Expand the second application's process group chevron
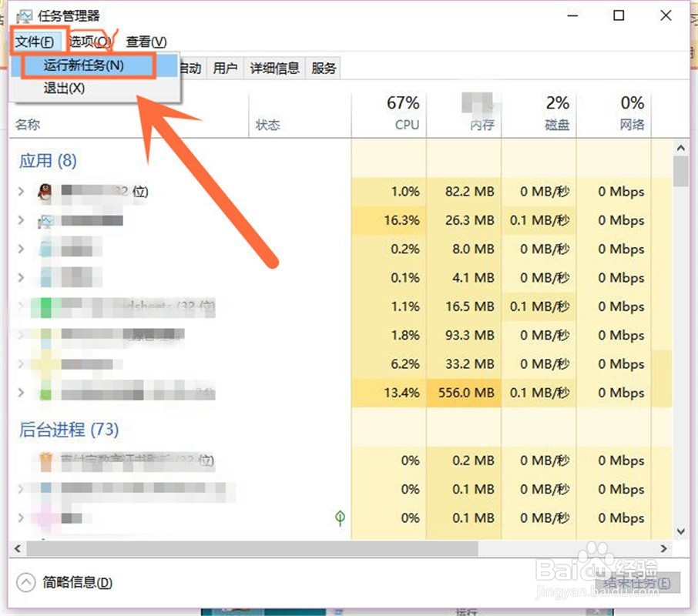Image resolution: width=698 pixels, height=616 pixels. (21, 221)
